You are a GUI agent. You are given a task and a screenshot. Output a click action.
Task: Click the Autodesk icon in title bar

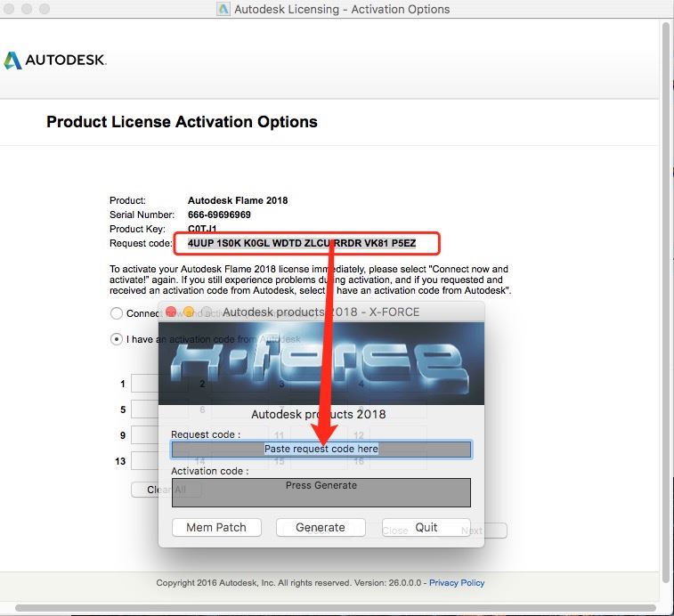(x=223, y=9)
